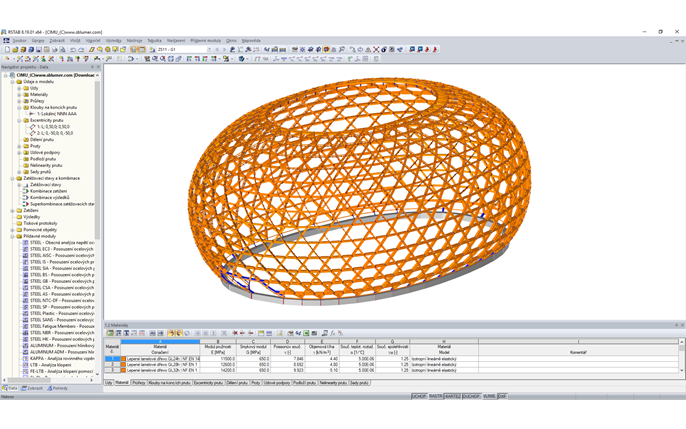
Task: Click the red X cross toolbar icon
Action: [376, 50]
